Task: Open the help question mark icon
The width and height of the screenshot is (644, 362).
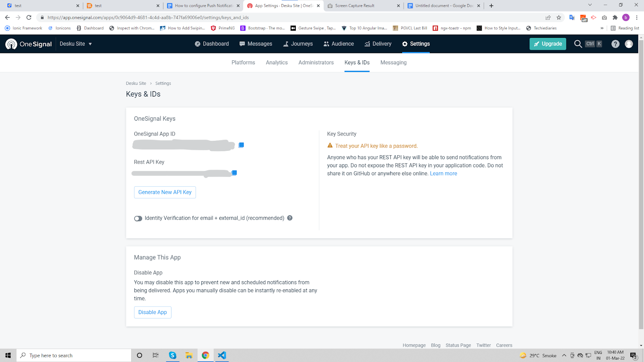Action: (x=615, y=44)
